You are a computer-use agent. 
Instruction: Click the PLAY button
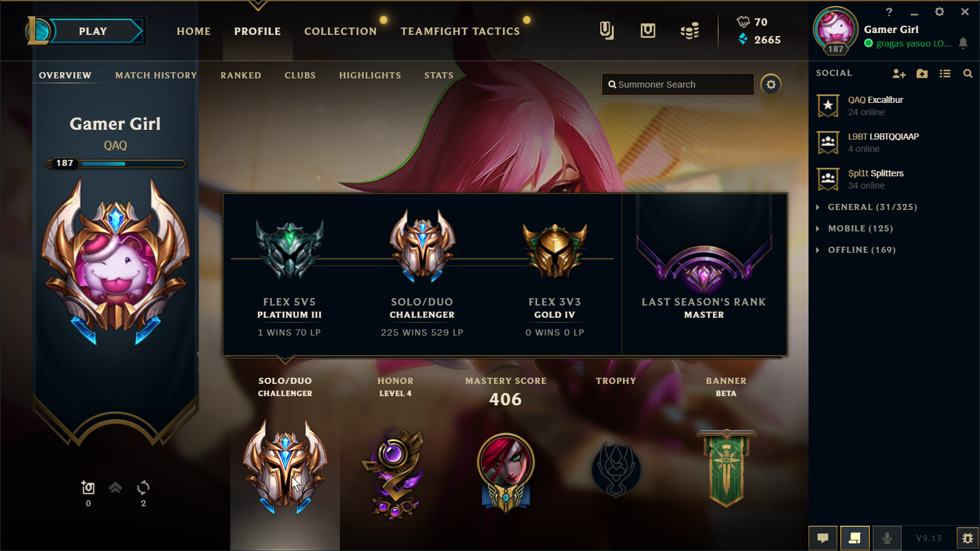[93, 31]
